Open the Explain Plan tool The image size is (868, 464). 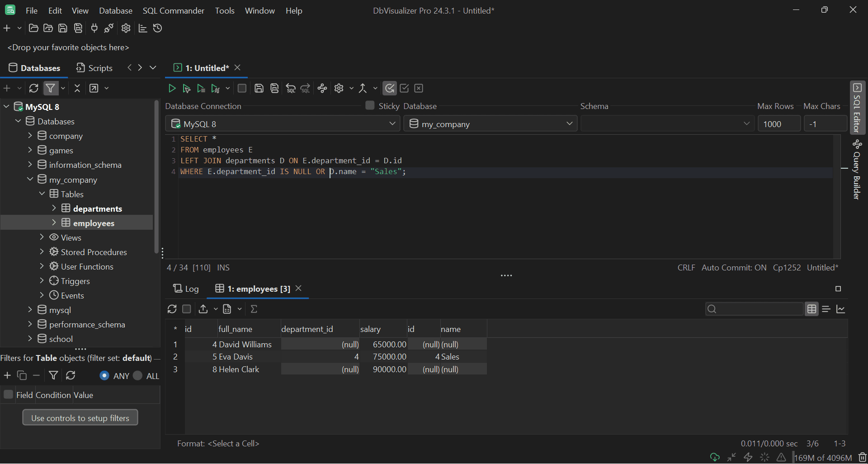pyautogui.click(x=322, y=88)
